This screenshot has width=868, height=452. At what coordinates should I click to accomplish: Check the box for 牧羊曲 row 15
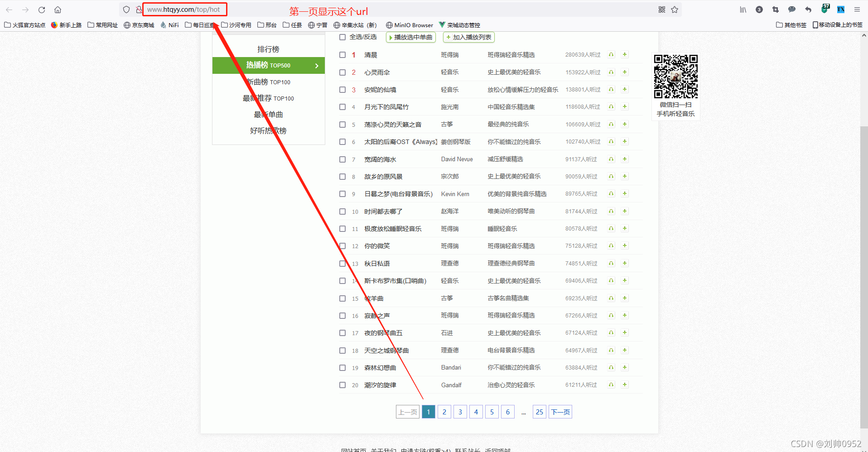pos(342,298)
